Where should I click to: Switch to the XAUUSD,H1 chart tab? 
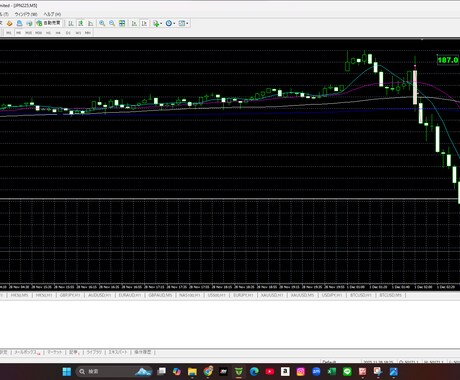[272, 295]
